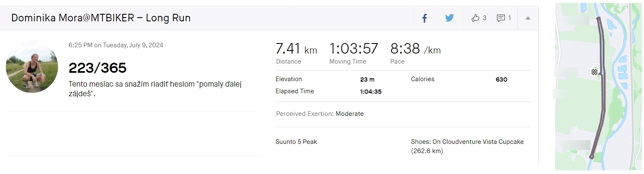Viewport: 644px width, 174px height.
Task: Open activity title Dominika Mora@MTBIKER – Long Run
Action: coord(101,18)
